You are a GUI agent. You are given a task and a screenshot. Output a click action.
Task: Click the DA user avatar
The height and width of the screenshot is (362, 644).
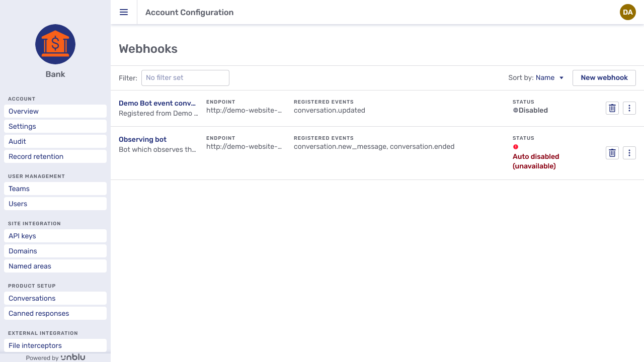pos(627,12)
